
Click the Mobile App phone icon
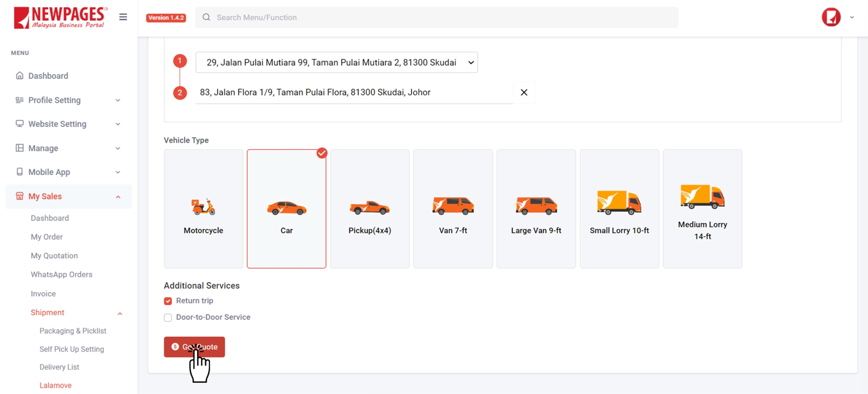click(x=19, y=172)
